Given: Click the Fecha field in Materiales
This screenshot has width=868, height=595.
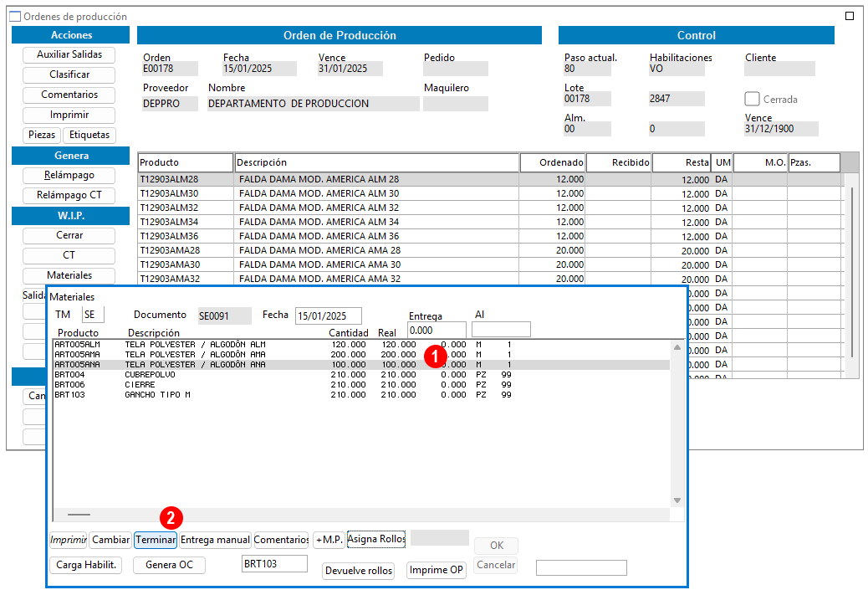Looking at the screenshot, I should 329,315.
